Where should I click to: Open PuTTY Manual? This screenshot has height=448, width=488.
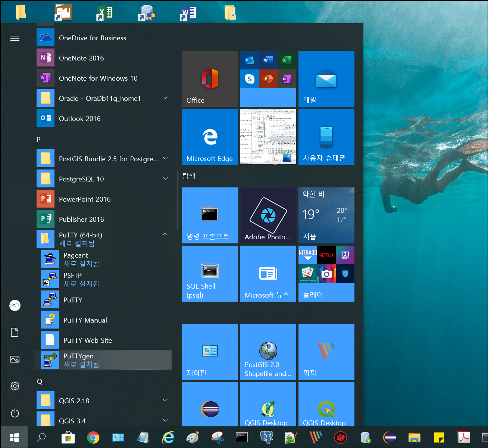(104, 320)
